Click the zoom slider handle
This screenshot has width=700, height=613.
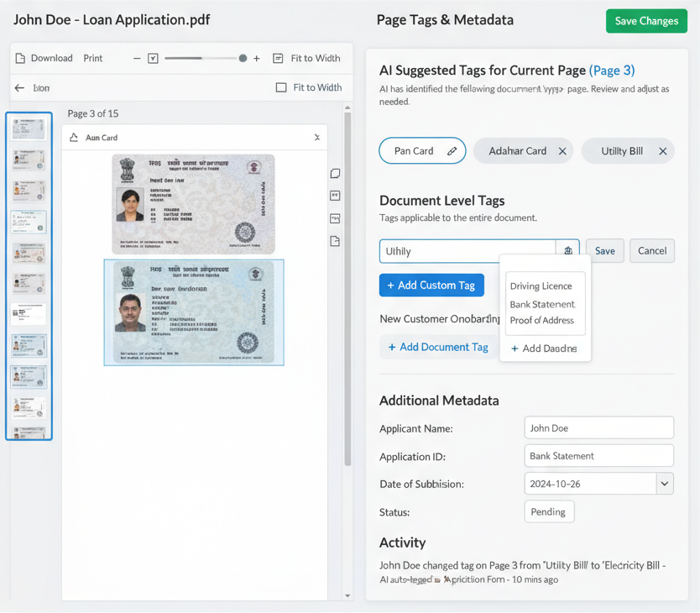tap(243, 58)
